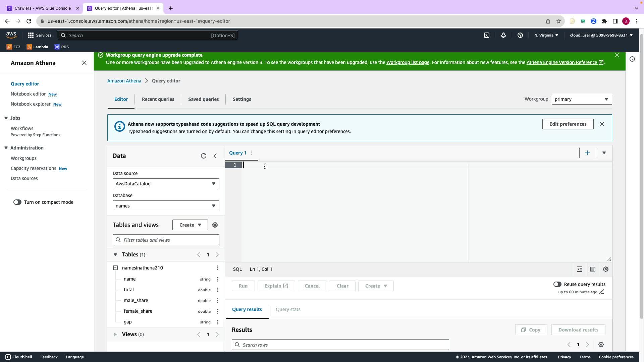Expand the Views section
Image resolution: width=644 pixels, height=362 pixels.
pos(115,335)
